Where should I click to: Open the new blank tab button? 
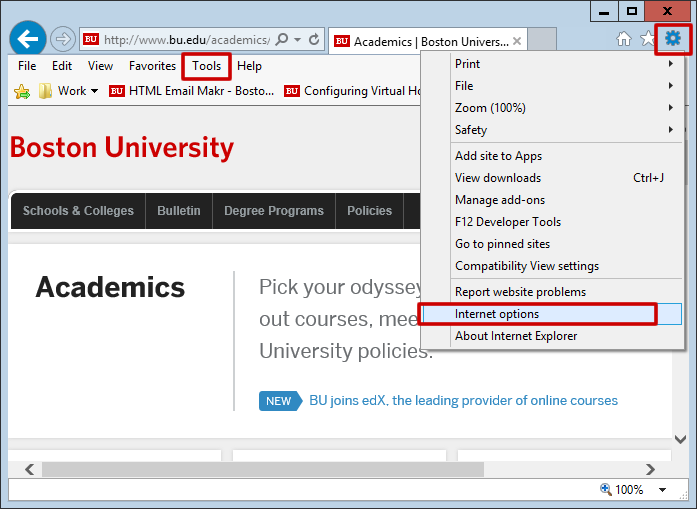point(541,40)
